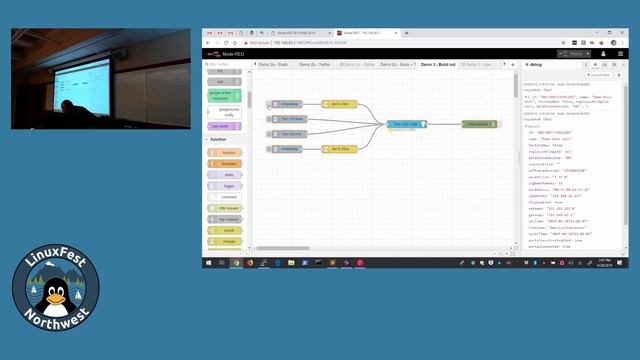Select the green msg.payload debug node
This screenshot has width=640, height=360.
point(479,124)
